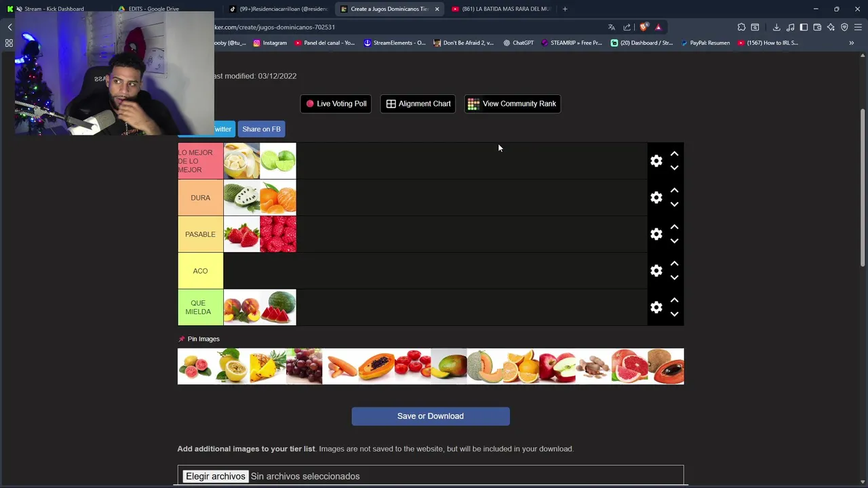Click the peach image in QUE MIELDA tier

241,308
